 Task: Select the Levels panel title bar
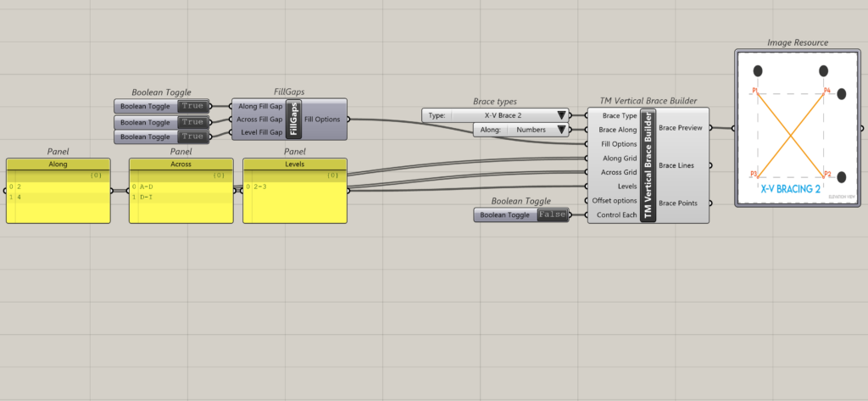(x=294, y=164)
